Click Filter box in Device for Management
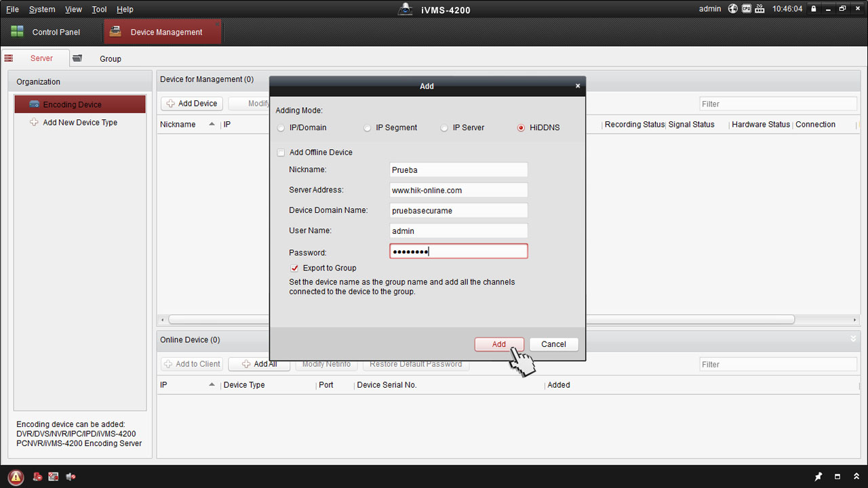Viewport: 868px width, 488px height. point(778,104)
